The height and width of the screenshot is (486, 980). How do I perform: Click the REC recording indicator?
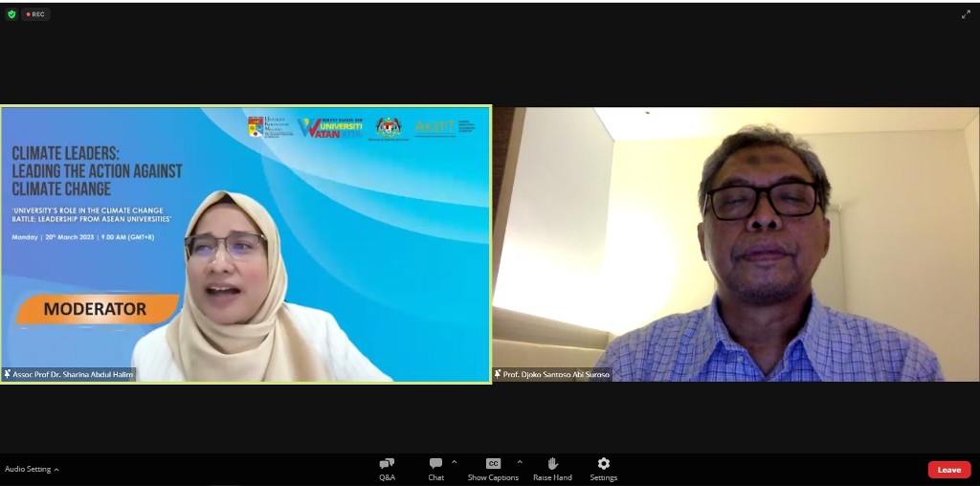(x=35, y=14)
